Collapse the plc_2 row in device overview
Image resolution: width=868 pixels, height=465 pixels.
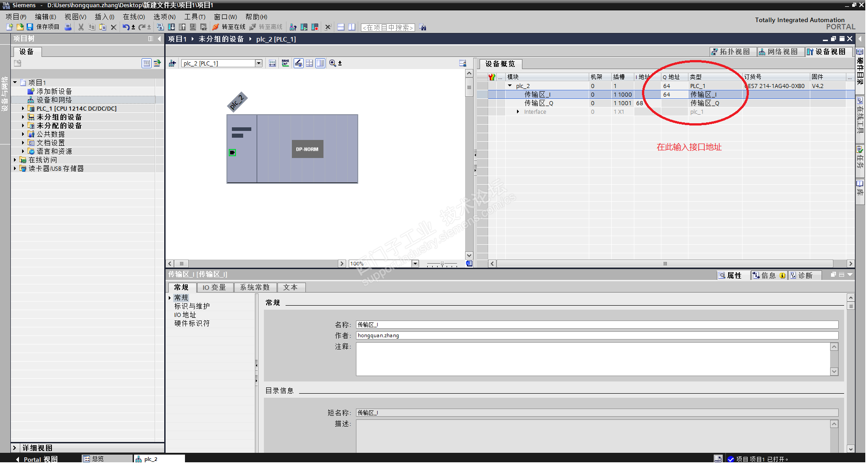[510, 86]
